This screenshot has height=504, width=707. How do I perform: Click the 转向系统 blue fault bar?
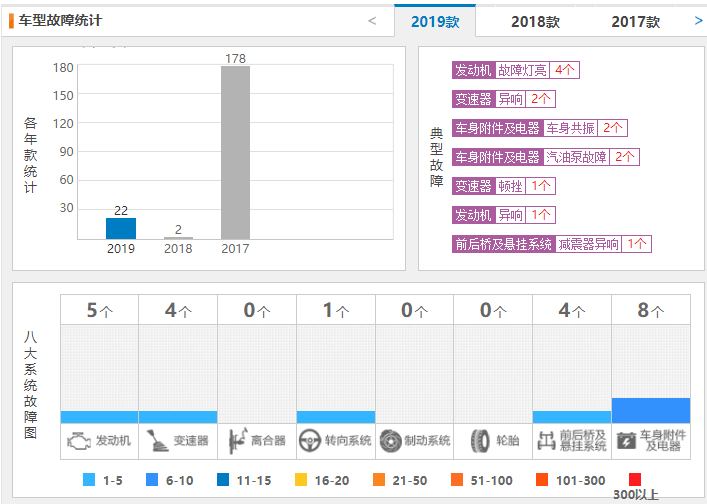coord(336,417)
